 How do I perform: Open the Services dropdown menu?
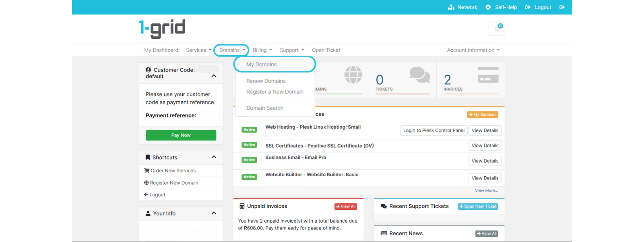coord(198,50)
